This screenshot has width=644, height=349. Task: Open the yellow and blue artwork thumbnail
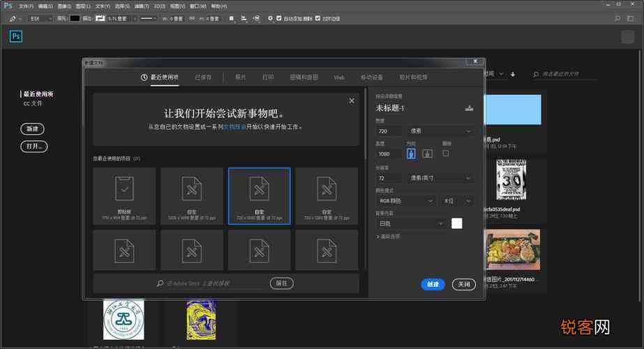[x=201, y=320]
